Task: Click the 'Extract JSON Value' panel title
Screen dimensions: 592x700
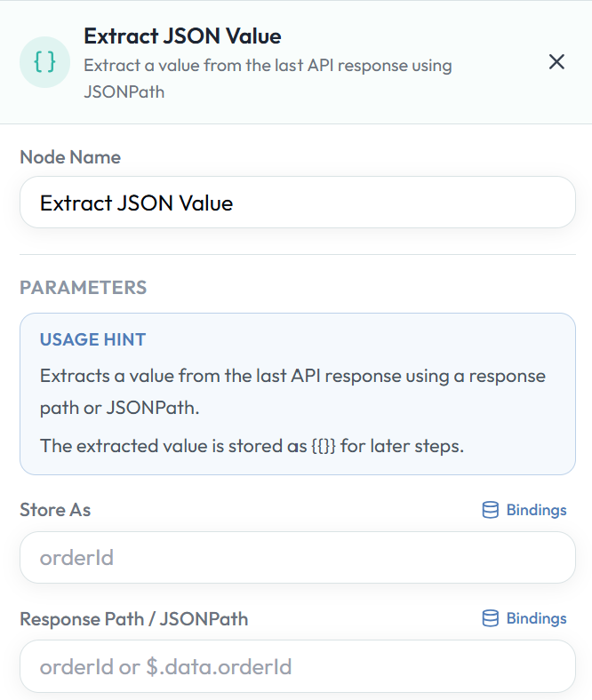Action: 182,36
